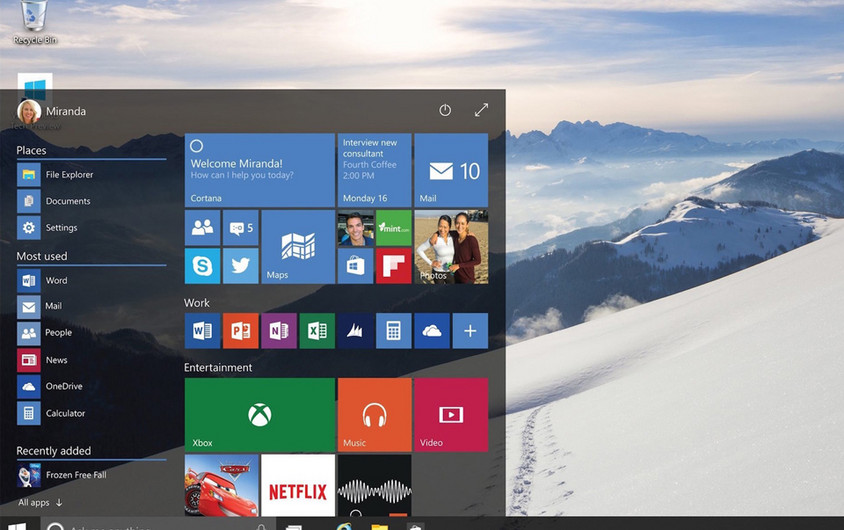Launch the Skype tile
This screenshot has width=844, height=530.
point(202,266)
